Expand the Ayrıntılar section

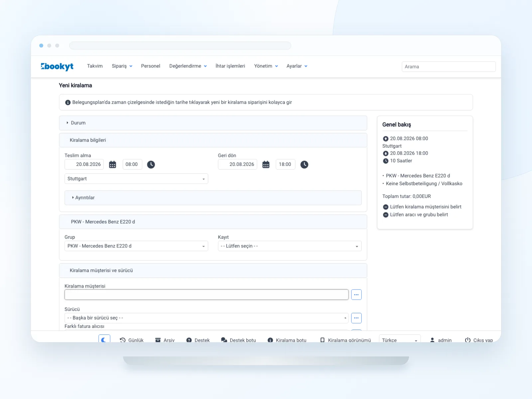pos(213,198)
